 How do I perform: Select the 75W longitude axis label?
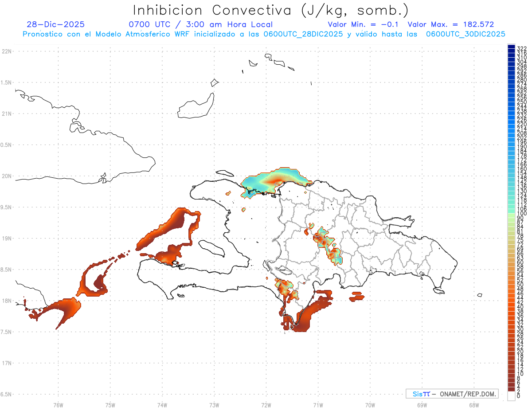pos(110,405)
